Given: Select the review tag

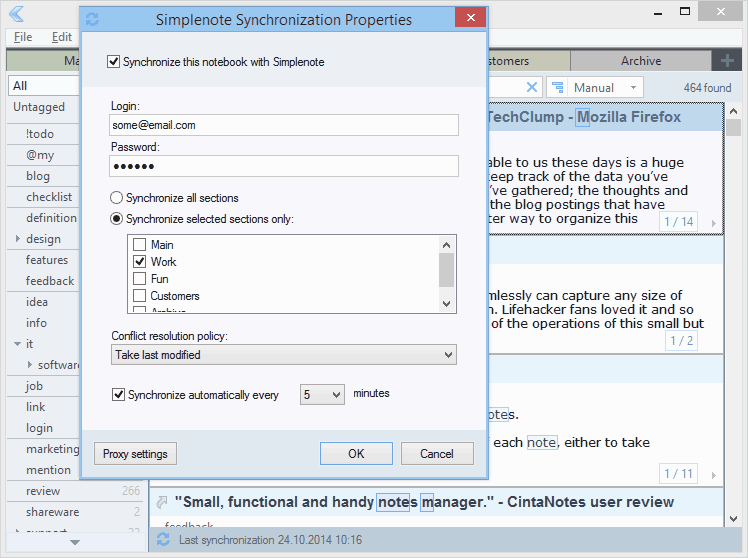Looking at the screenshot, I should pyautogui.click(x=43, y=491).
